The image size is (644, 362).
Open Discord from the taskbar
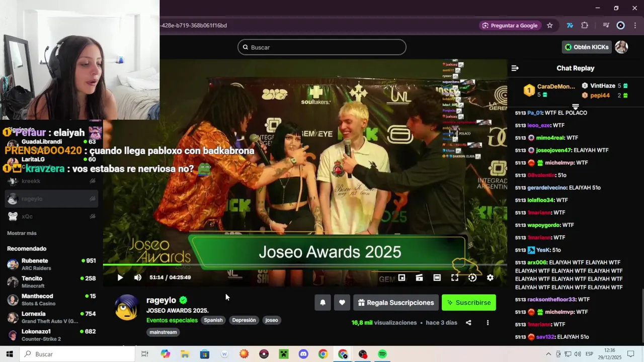pyautogui.click(x=303, y=354)
